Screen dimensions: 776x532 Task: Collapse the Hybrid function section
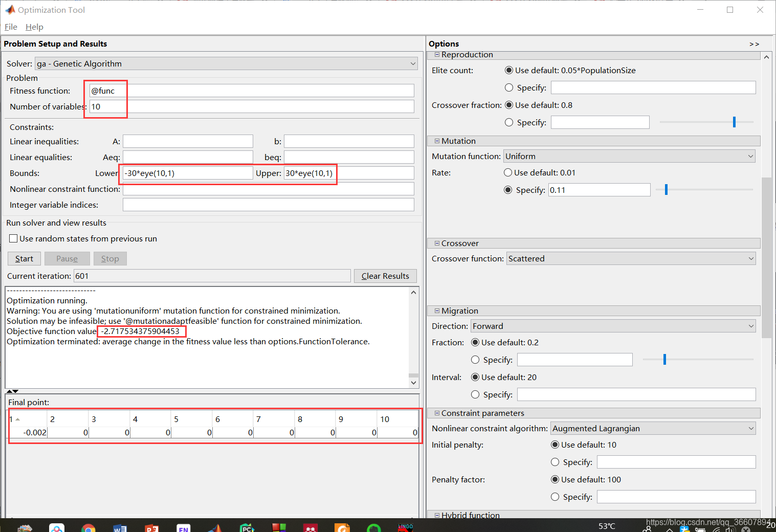[x=437, y=515]
